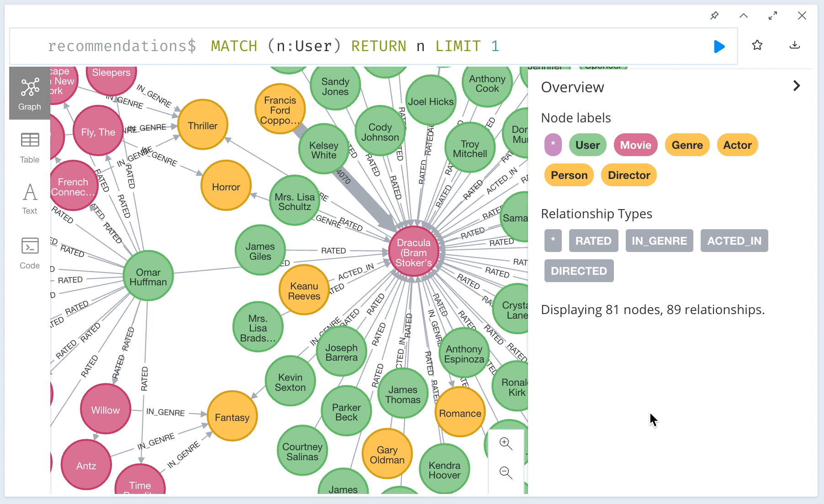The width and height of the screenshot is (824, 504).
Task: Select the Antz movie node
Action: coord(86,465)
